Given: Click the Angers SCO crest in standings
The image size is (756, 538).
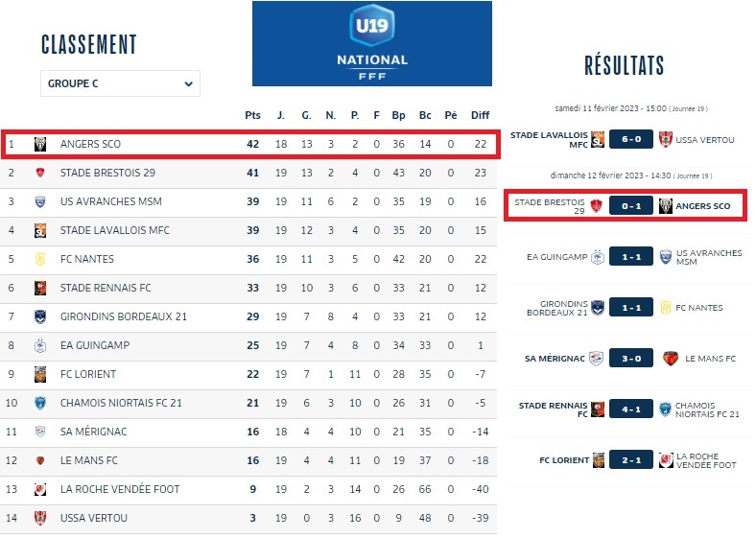Looking at the screenshot, I should 40,144.
